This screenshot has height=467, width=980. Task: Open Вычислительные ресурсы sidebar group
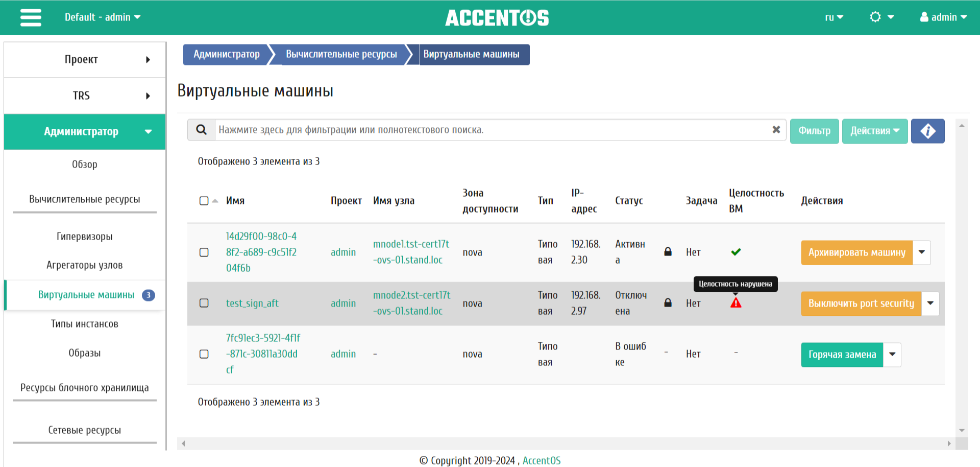click(x=85, y=199)
